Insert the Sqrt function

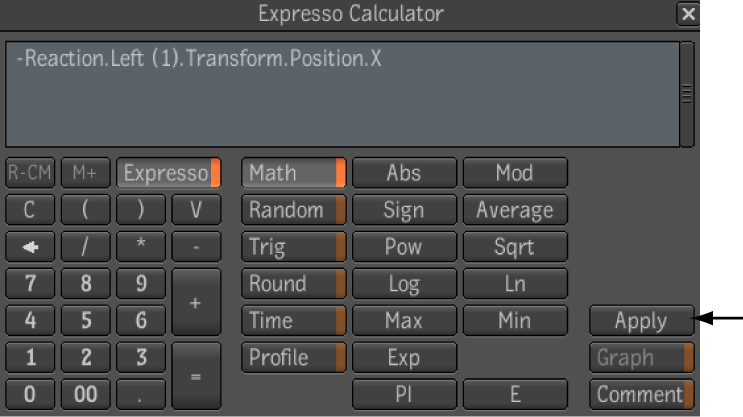(515, 247)
